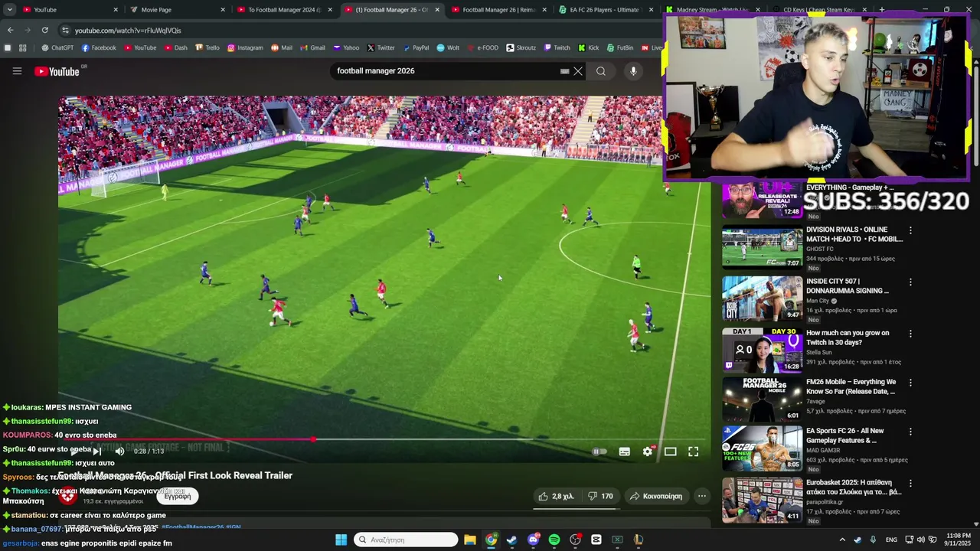
Task: Open Facebook bookmark
Action: pos(99,47)
